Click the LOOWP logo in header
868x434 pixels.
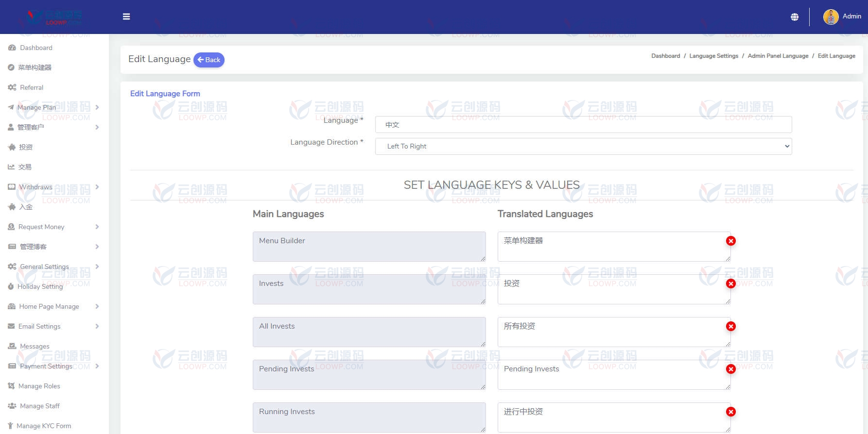coord(54,17)
